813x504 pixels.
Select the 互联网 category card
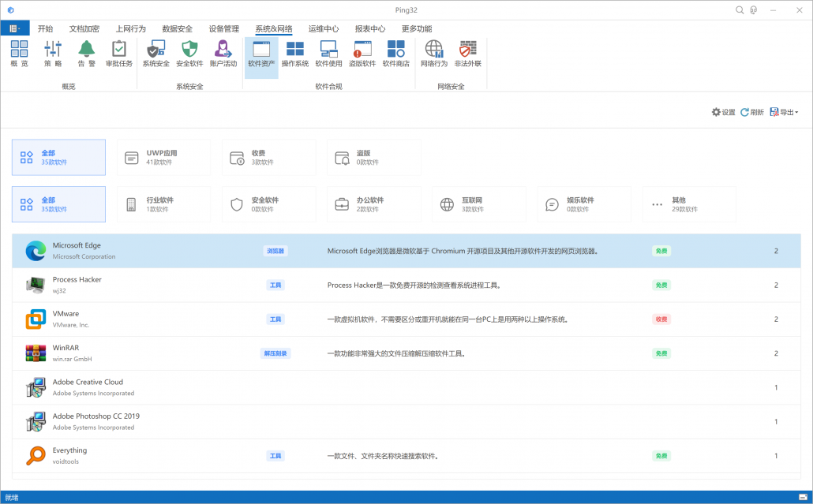[x=479, y=204]
